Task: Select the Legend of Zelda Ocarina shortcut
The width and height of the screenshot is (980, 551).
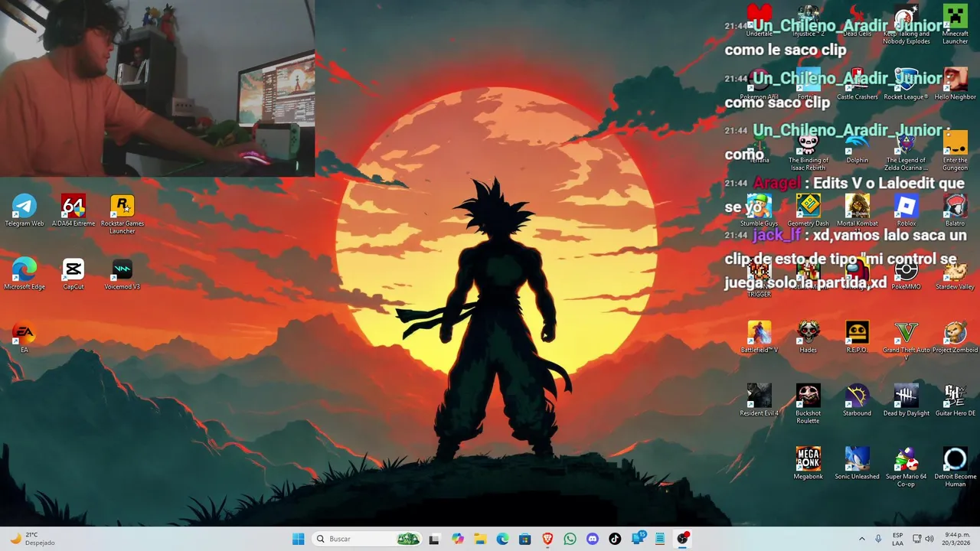Action: 906,152
